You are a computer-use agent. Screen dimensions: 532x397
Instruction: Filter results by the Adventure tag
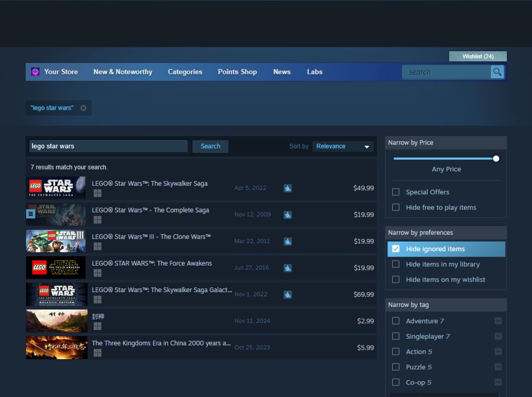(x=396, y=321)
